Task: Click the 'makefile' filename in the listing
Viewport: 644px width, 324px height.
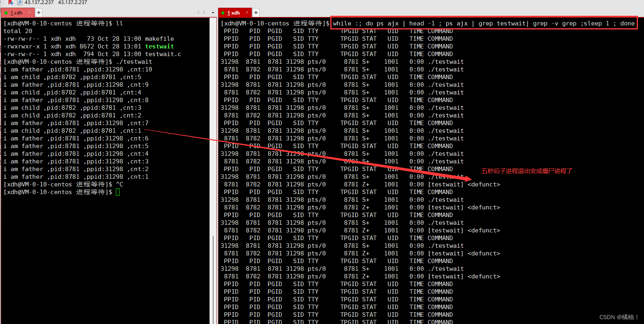Action: (159, 39)
